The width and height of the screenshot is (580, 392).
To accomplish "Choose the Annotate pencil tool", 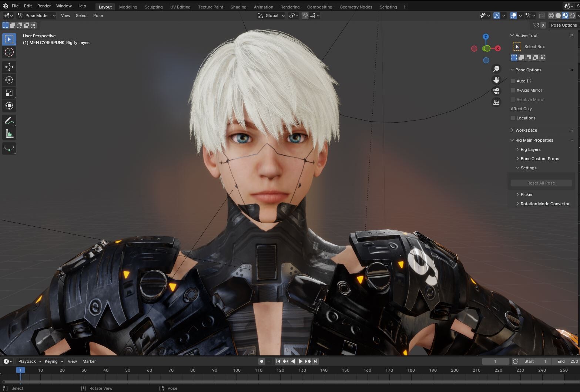I will pyautogui.click(x=9, y=121).
